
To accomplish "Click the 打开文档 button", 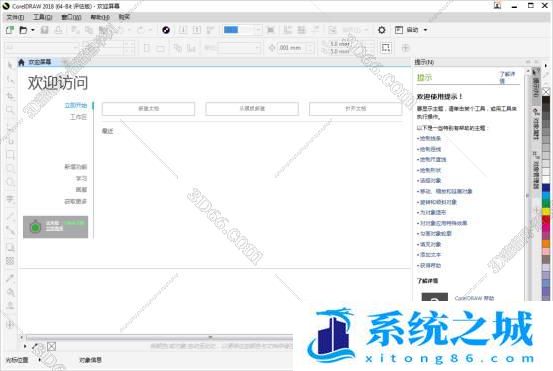I will click(x=356, y=109).
